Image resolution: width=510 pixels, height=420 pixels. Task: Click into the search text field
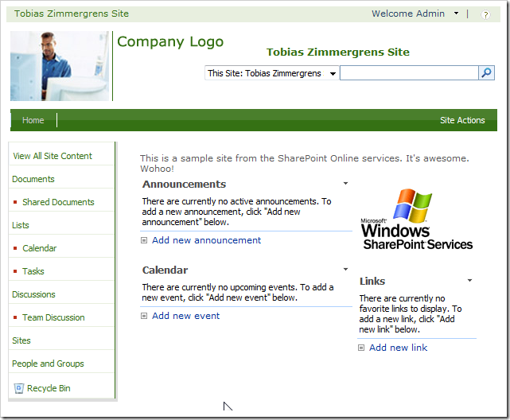(408, 73)
